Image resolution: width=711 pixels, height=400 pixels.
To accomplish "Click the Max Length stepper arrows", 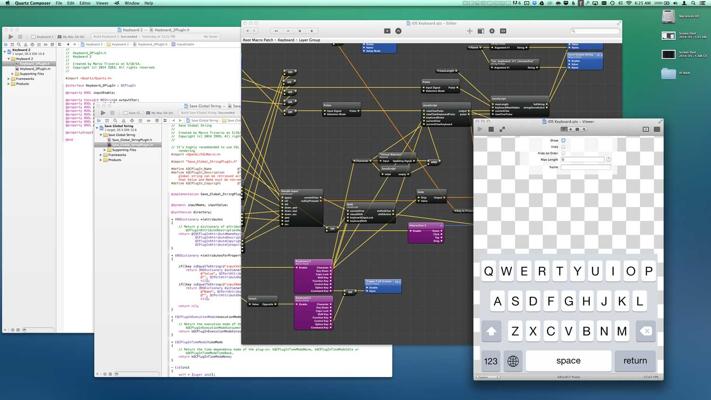I will pyautogui.click(x=609, y=160).
